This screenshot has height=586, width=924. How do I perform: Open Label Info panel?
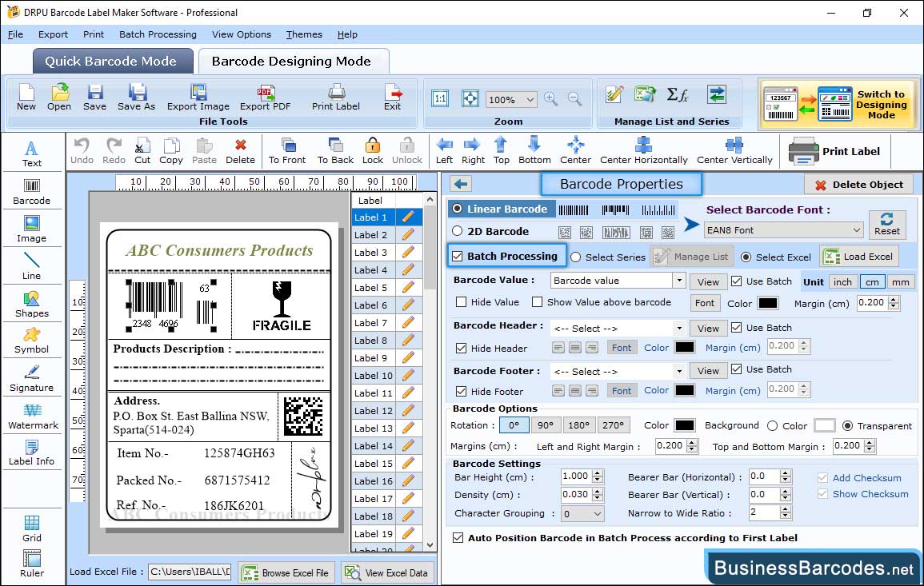[32, 453]
